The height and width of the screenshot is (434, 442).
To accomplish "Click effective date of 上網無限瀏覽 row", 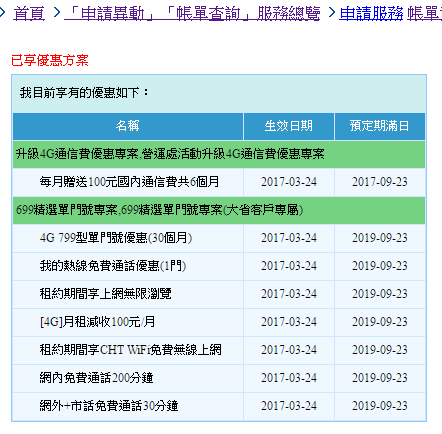I will click(x=289, y=294).
